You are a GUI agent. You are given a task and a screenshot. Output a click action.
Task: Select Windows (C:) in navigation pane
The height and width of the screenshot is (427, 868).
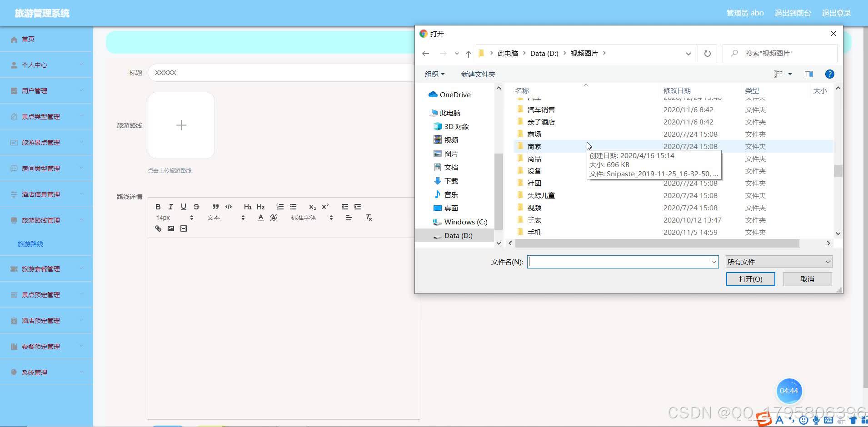[461, 222]
